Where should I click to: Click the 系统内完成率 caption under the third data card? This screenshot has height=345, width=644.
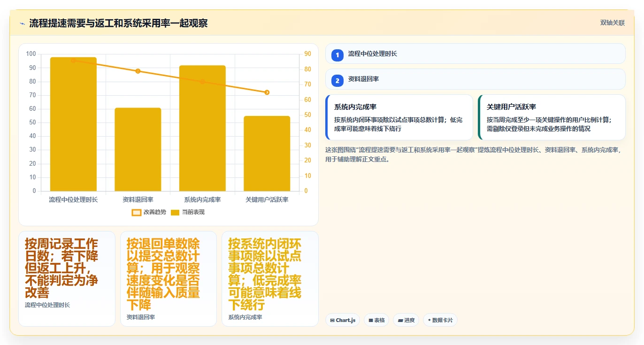point(245,317)
